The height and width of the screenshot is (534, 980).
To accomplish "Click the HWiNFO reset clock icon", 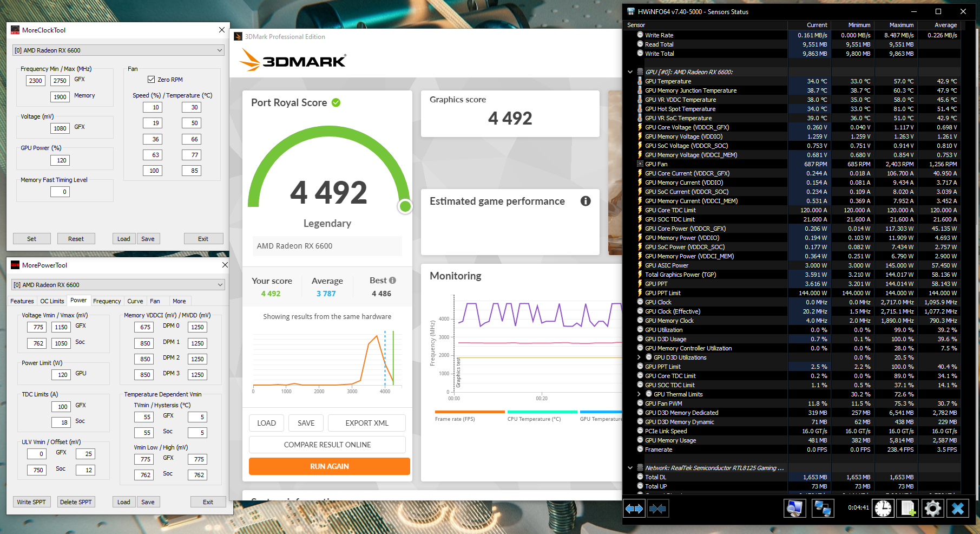I will tap(883, 509).
